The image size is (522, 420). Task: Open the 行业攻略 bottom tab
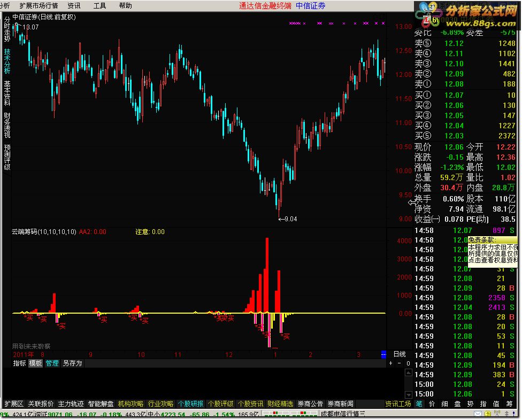click(160, 404)
